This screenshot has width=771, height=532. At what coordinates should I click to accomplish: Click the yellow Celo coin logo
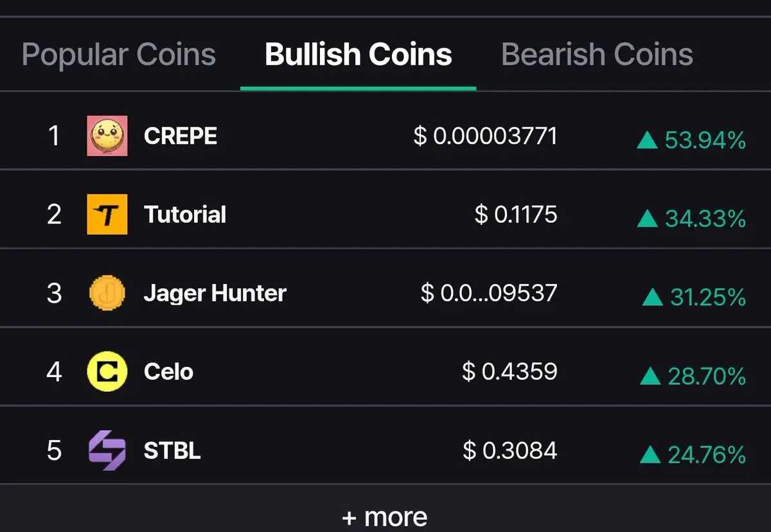107,372
